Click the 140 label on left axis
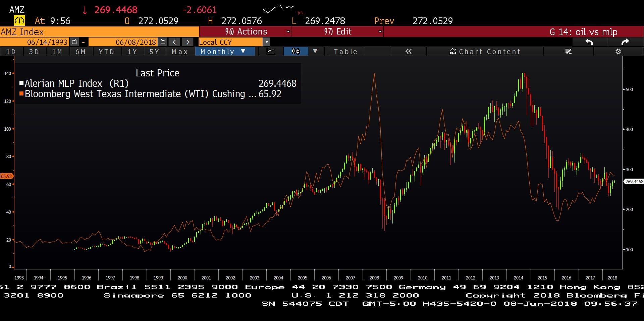644x321 pixels. click(x=7, y=73)
